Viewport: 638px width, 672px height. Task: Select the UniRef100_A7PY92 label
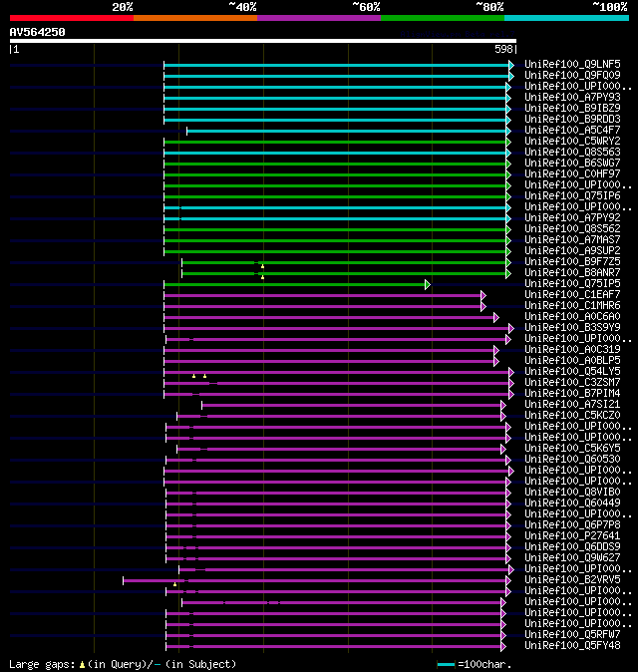tap(572, 217)
